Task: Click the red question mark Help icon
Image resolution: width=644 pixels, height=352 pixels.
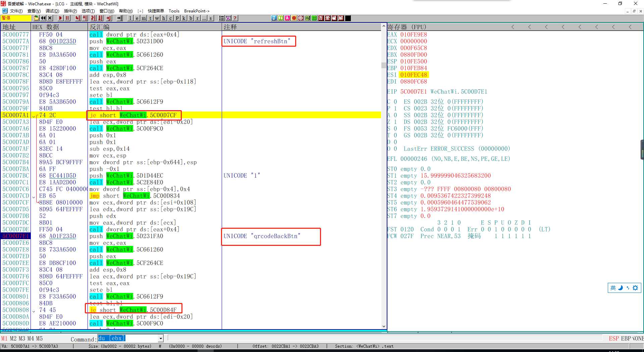Action: coord(235,18)
